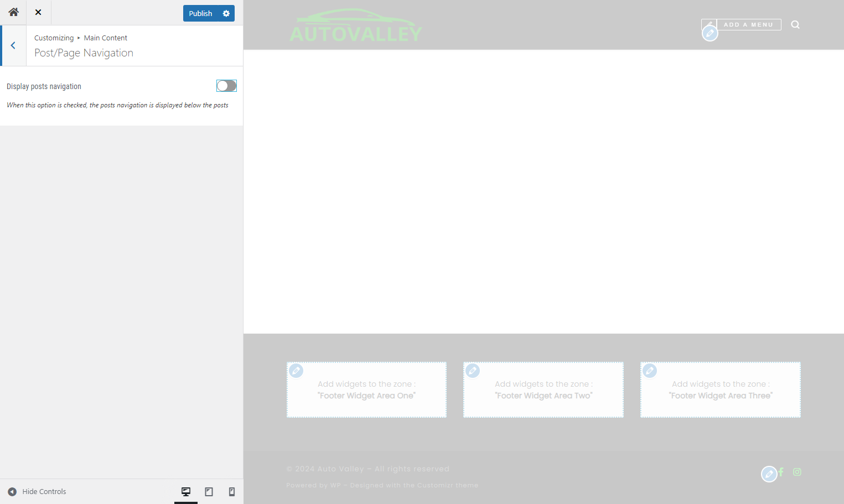Edit the header menu via pencil shortcut

tap(710, 33)
